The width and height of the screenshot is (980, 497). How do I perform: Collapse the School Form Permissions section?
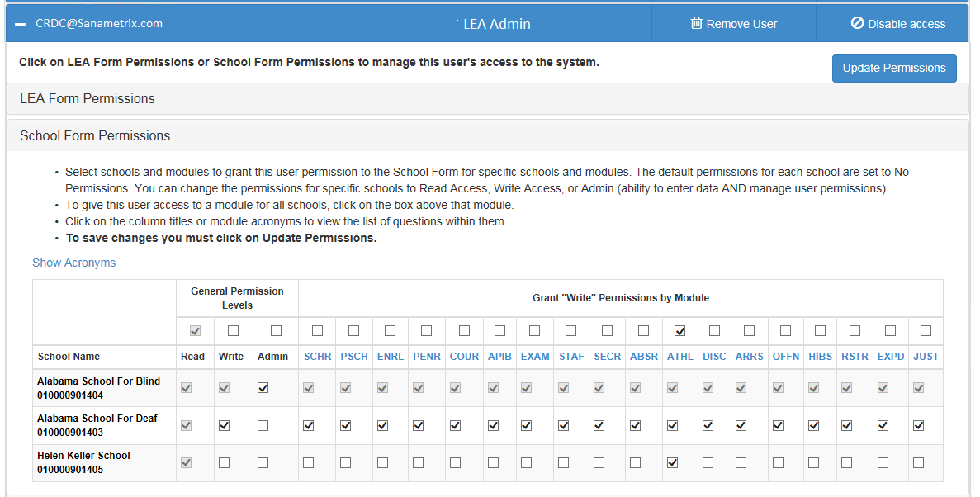tap(95, 135)
